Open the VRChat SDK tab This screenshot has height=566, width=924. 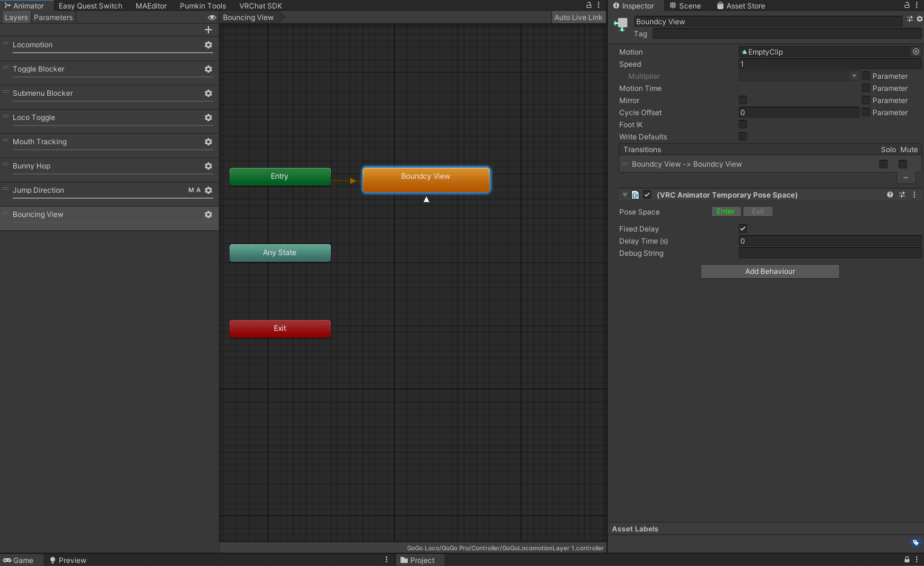point(261,5)
